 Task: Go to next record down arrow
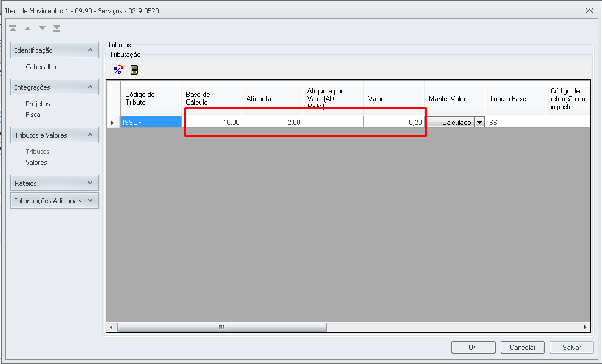(43, 28)
